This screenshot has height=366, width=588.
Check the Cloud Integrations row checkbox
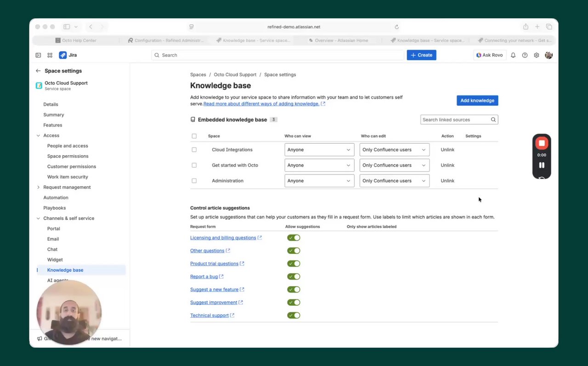pyautogui.click(x=194, y=150)
